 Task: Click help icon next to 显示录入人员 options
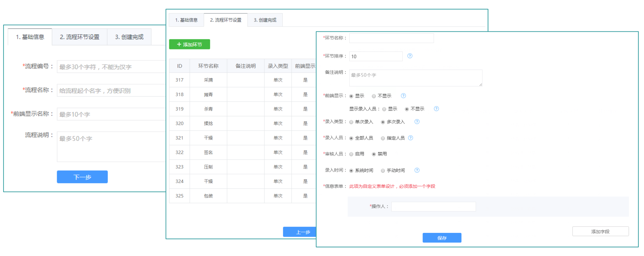pyautogui.click(x=436, y=109)
